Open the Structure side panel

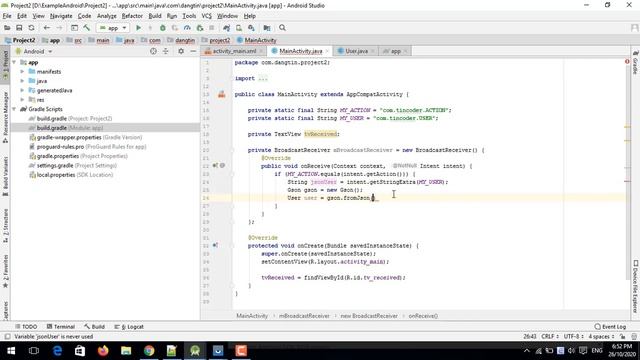pyautogui.click(x=5, y=226)
